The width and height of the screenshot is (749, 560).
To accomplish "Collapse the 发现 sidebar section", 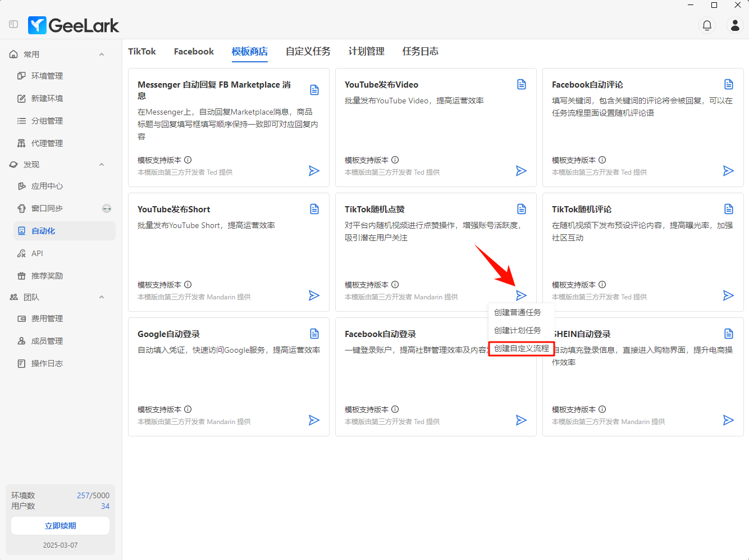I will pos(102,165).
